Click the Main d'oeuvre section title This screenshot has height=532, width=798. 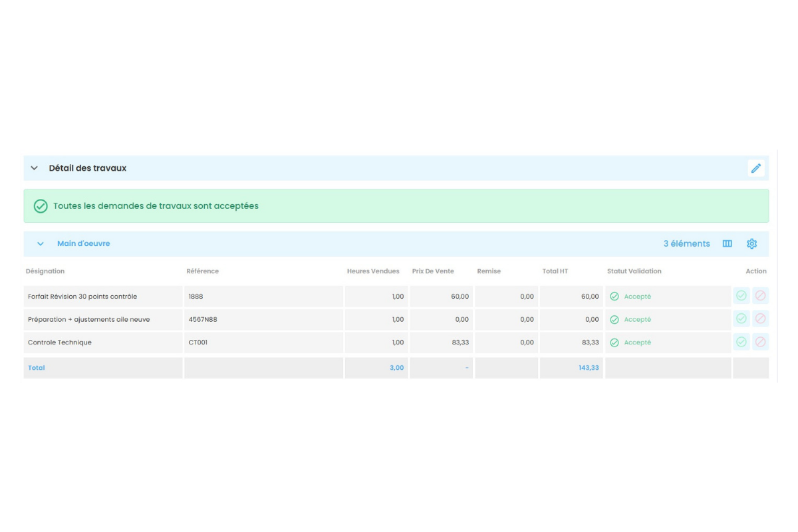[x=84, y=243]
